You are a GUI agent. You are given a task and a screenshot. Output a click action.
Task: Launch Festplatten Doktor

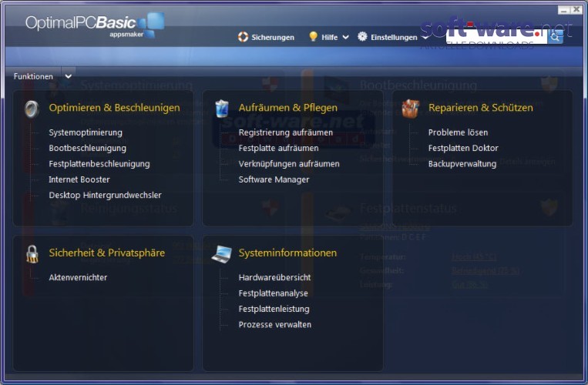[x=463, y=149]
